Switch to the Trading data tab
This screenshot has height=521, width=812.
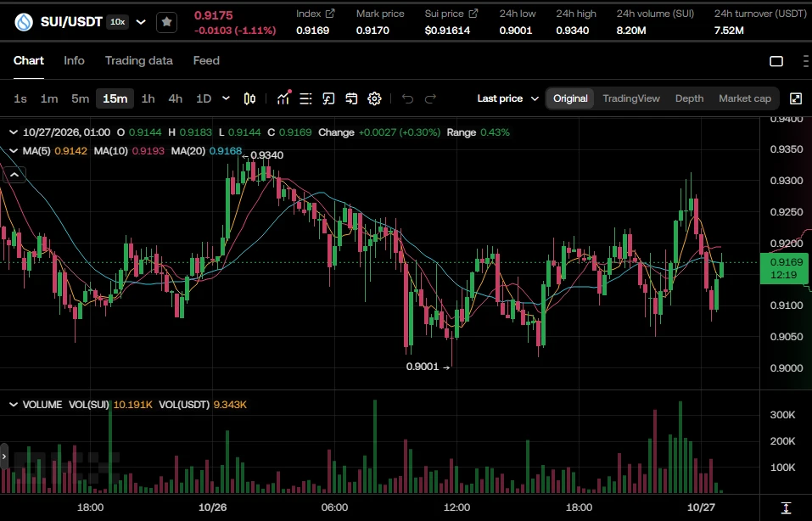139,60
